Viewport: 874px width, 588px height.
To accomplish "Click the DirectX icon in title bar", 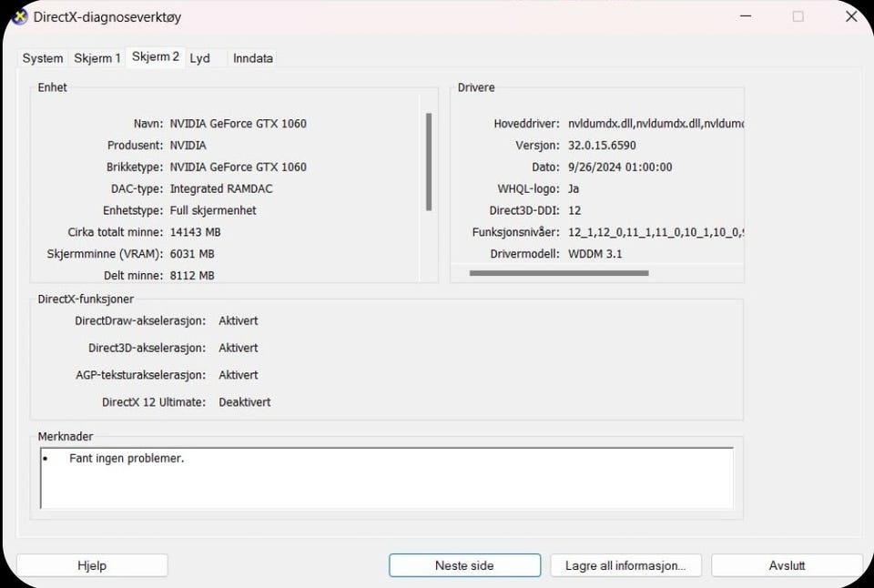I will point(19,16).
